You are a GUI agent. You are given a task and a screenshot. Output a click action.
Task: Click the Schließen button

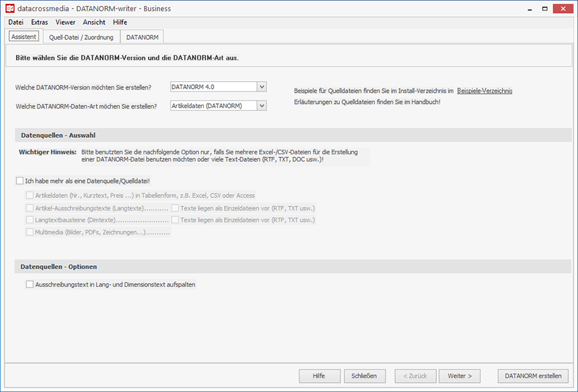tap(364, 376)
